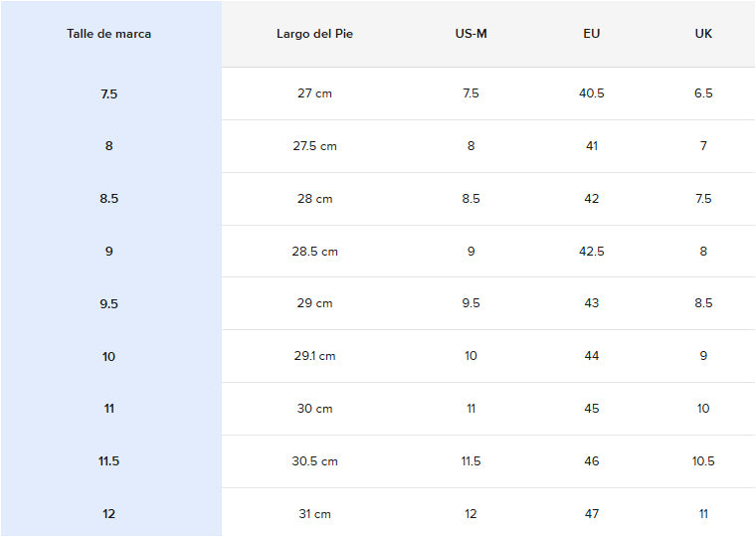Screen dimensions: 756x537
Task: Select the US-M column header
Action: click(x=471, y=34)
